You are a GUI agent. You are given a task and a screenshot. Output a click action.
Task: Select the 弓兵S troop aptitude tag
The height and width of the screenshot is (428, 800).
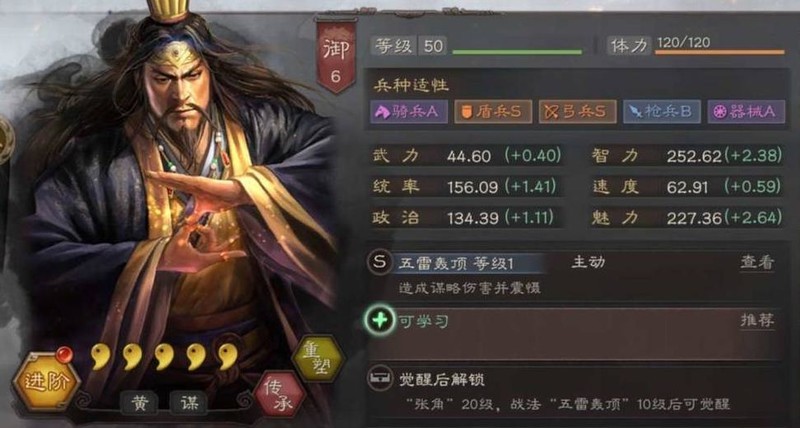[578, 111]
